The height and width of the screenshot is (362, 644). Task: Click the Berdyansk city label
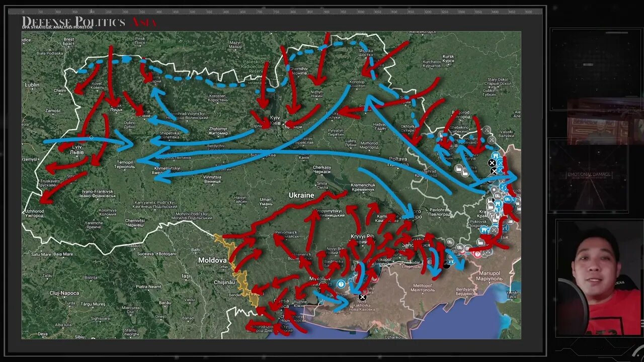point(466,292)
